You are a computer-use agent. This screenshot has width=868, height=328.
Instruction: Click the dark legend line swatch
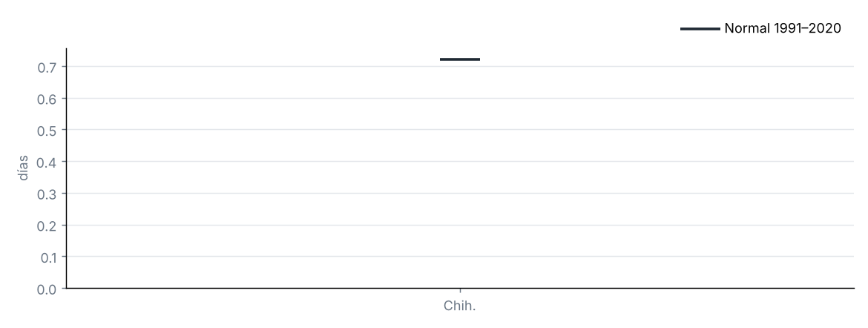(700, 29)
